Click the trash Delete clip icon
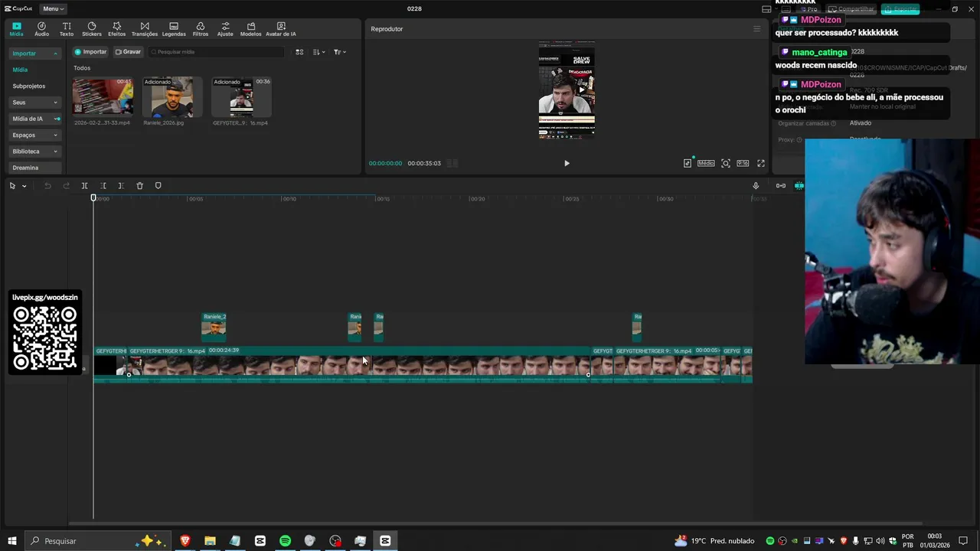 coord(139,186)
